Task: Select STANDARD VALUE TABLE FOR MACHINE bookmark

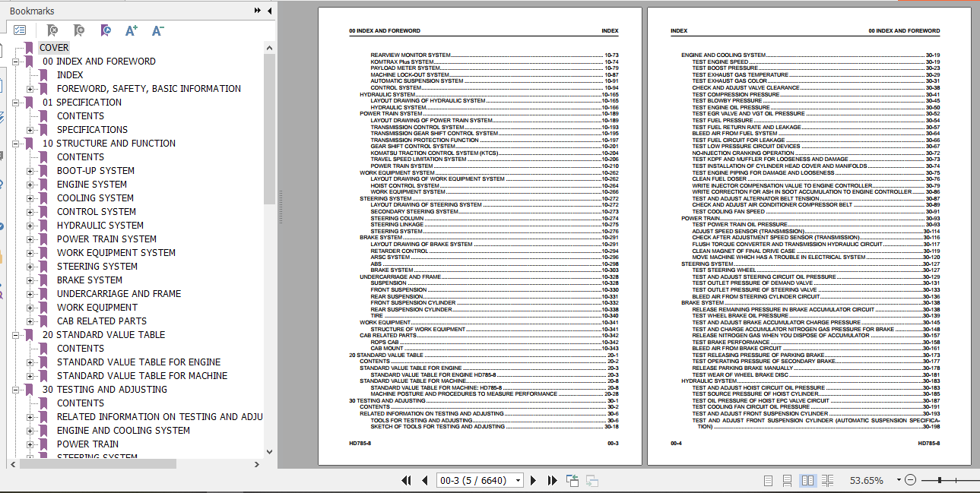Action: (x=142, y=376)
